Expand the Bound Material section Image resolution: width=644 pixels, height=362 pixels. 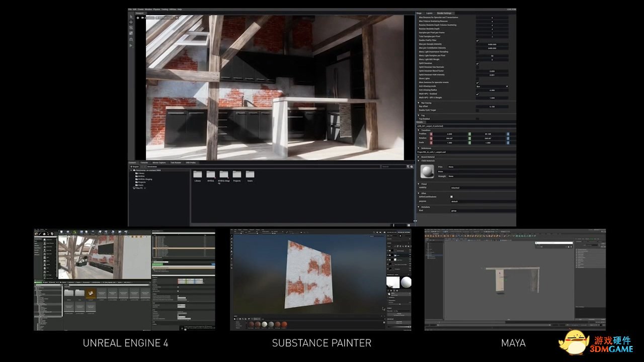point(418,157)
